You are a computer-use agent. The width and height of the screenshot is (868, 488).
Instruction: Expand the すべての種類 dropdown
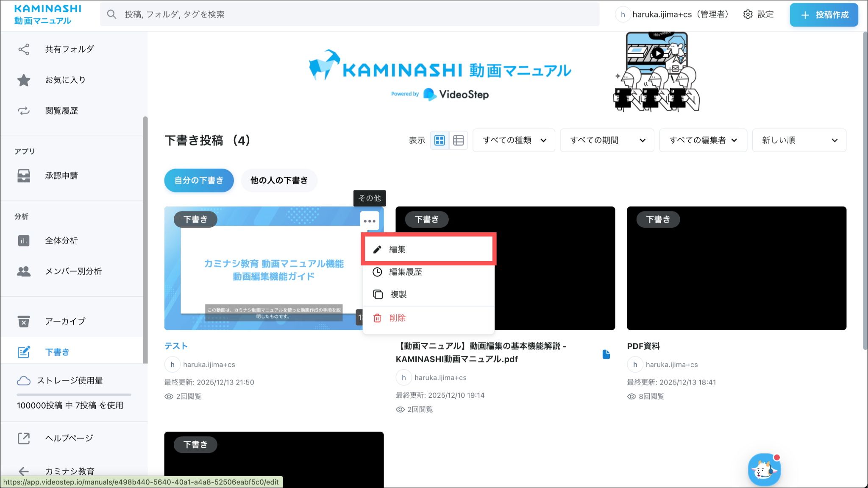[x=514, y=140]
